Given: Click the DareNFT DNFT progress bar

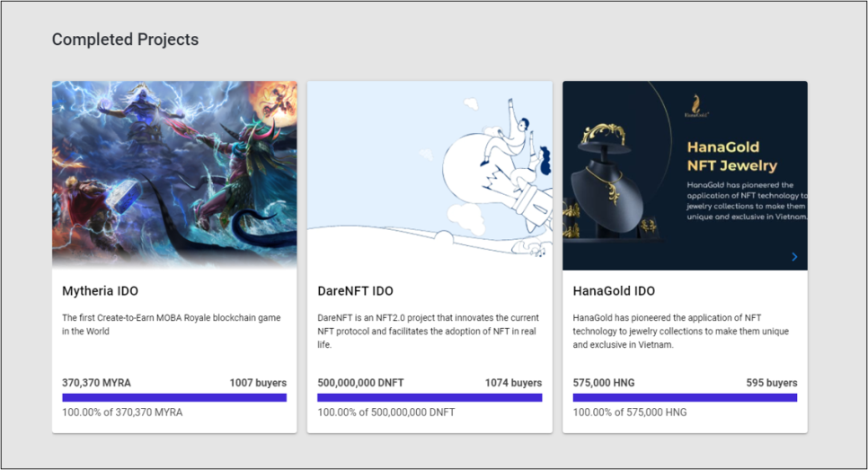Looking at the screenshot, I should click(x=430, y=397).
